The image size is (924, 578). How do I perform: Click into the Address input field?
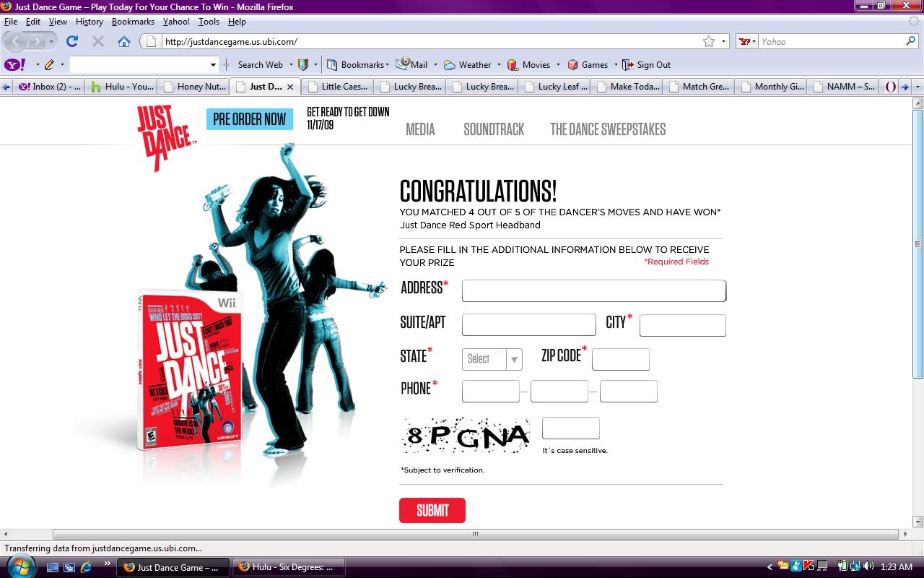point(593,291)
